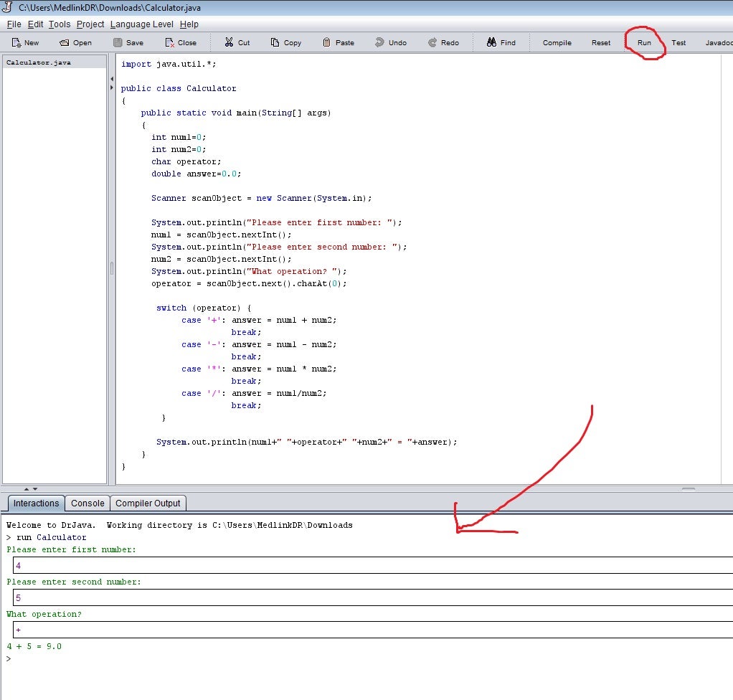Run the program with the Run button
733x700 pixels.
pos(644,42)
